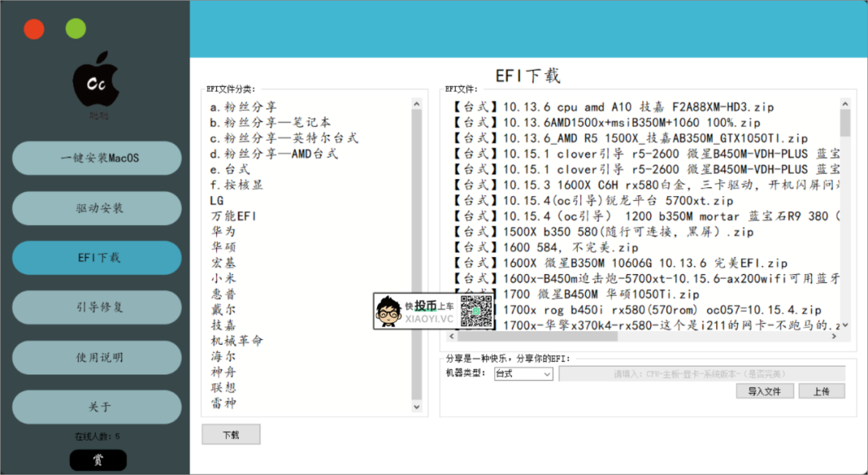The height and width of the screenshot is (475, 868).
Task: Select file 1600x-B450m迫击炮-5700xt-10.15.6-ax200wifi
Action: pyautogui.click(x=645, y=278)
